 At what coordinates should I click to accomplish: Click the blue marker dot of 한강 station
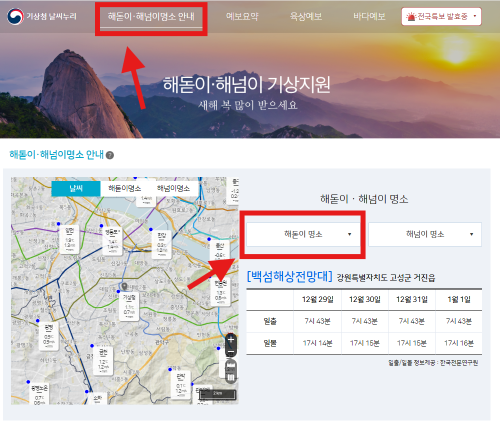[x=151, y=229]
